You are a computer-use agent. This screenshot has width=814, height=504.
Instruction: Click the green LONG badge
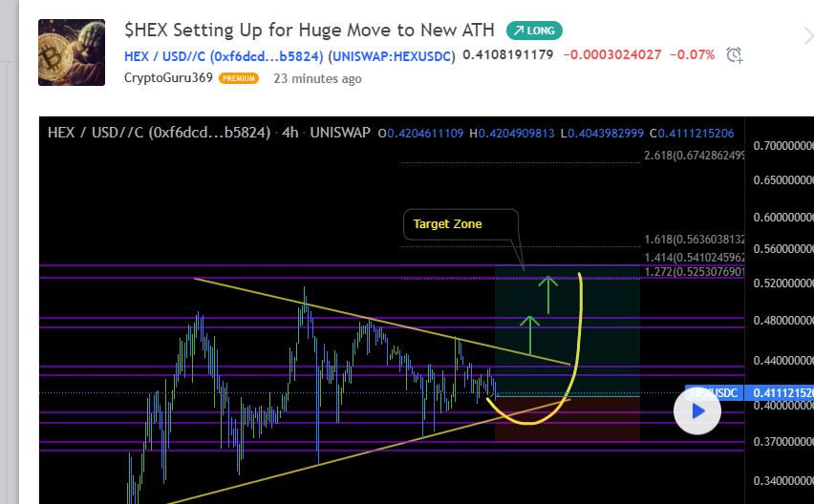(x=534, y=31)
